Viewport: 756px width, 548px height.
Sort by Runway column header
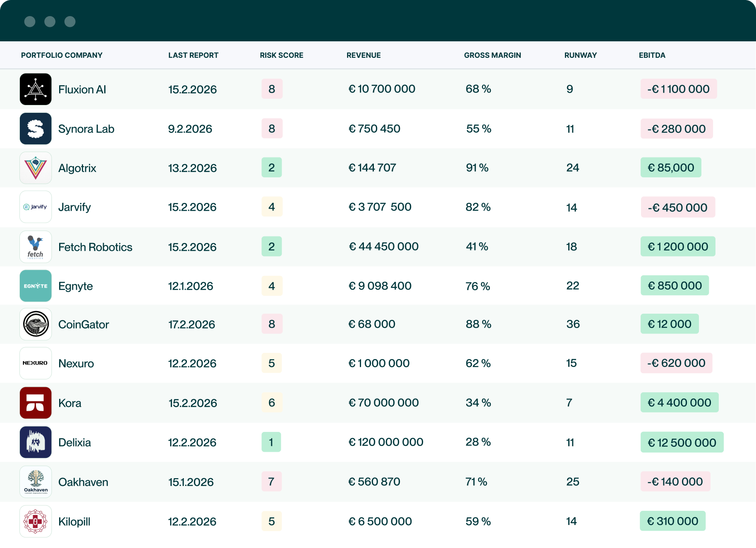coord(581,55)
